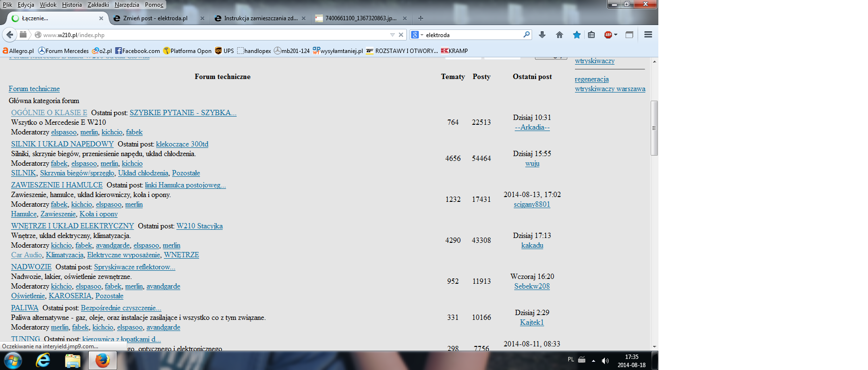Switch to Zmień post - elektroda.pl tab
The image size is (868, 370).
coord(155,18)
